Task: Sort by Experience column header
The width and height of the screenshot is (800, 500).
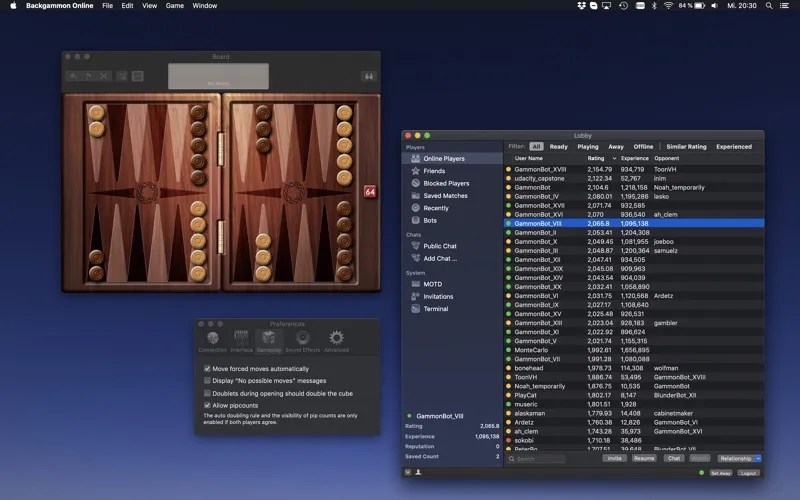Action: click(x=635, y=159)
